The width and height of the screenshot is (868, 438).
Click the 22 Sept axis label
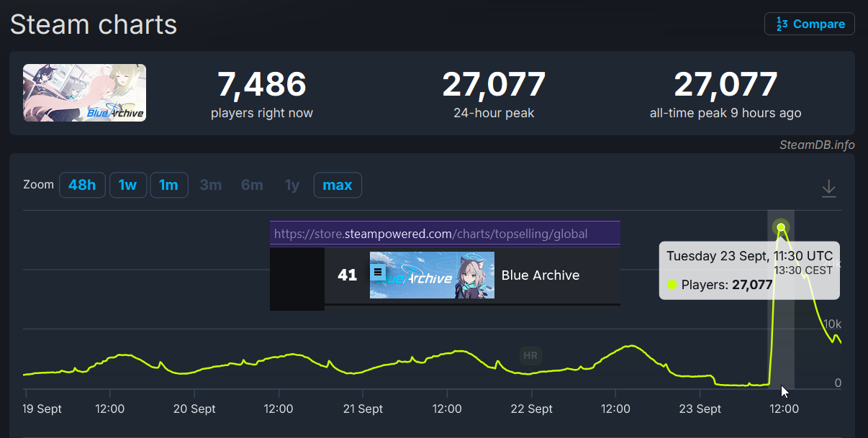[x=531, y=409]
